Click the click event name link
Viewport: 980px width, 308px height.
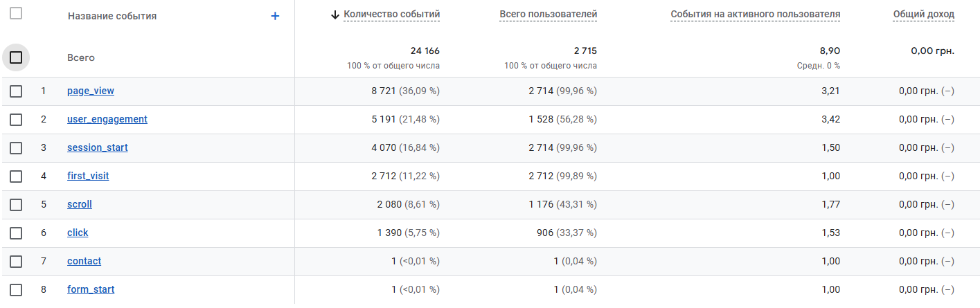(x=78, y=233)
